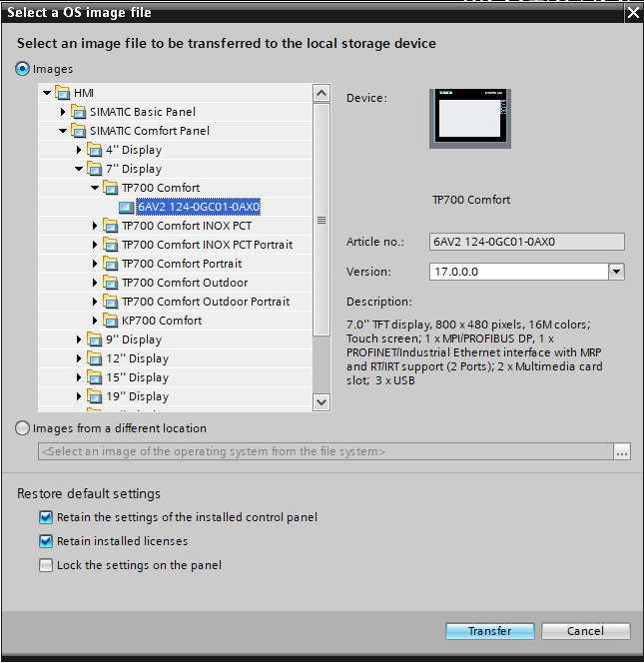Click the tree's vertical scrollbar thumb
644x663 pixels.
[322, 220]
